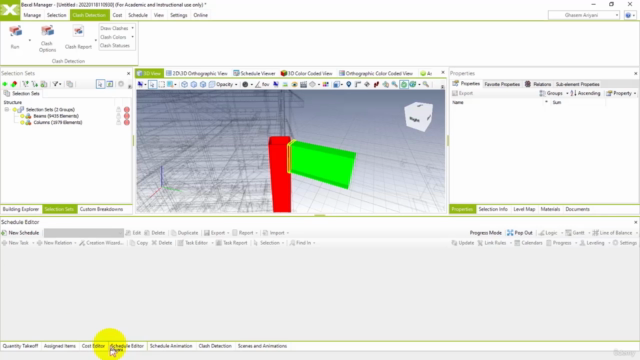640x360 pixels.
Task: Toggle red status dot for Columns row
Action: pyautogui.click(x=127, y=122)
